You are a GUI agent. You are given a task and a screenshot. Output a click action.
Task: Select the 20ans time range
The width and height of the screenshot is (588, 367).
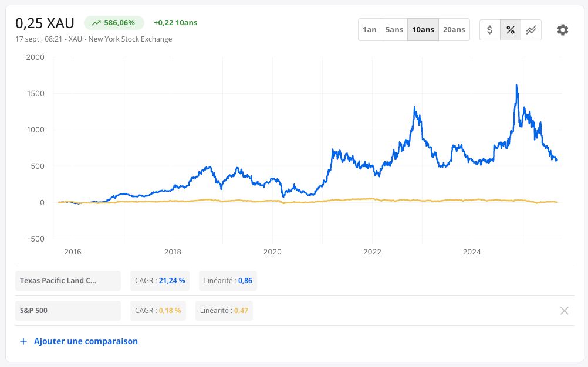pyautogui.click(x=454, y=29)
